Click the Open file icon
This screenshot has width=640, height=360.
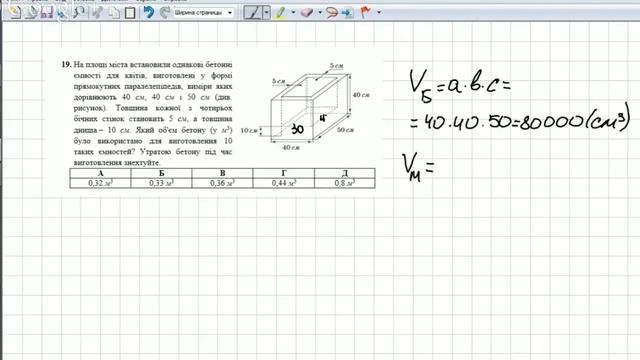(31, 13)
